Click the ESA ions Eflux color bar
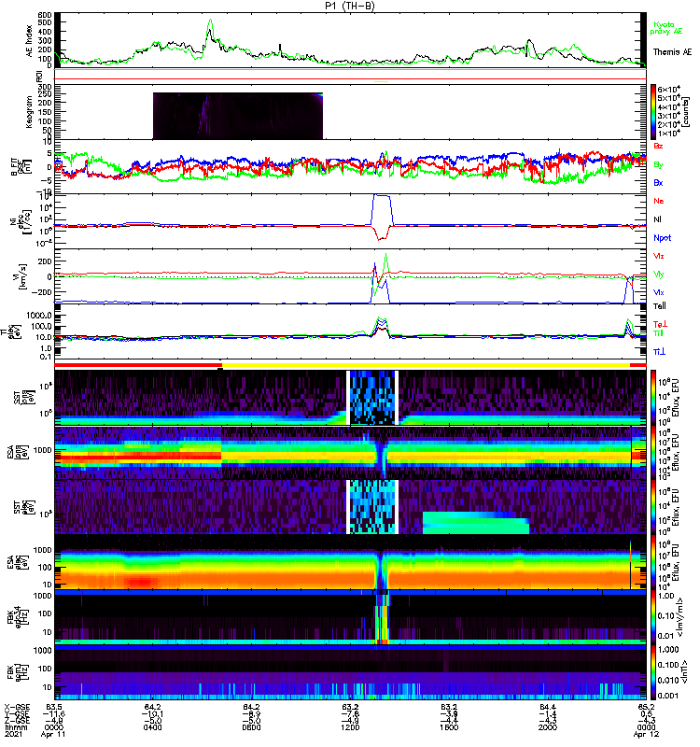700x747 pixels. 653,453
